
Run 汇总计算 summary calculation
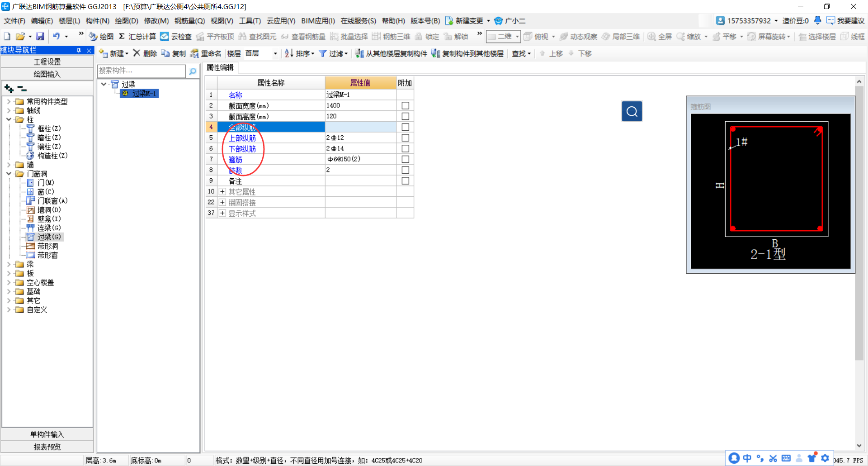(137, 36)
